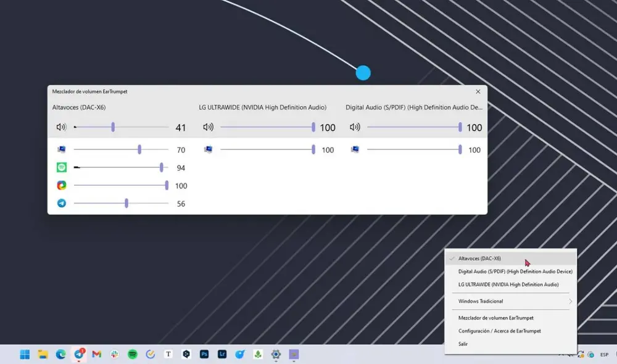Open Lightroom from the taskbar
Image resolution: width=617 pixels, height=364 pixels.
[222, 355]
